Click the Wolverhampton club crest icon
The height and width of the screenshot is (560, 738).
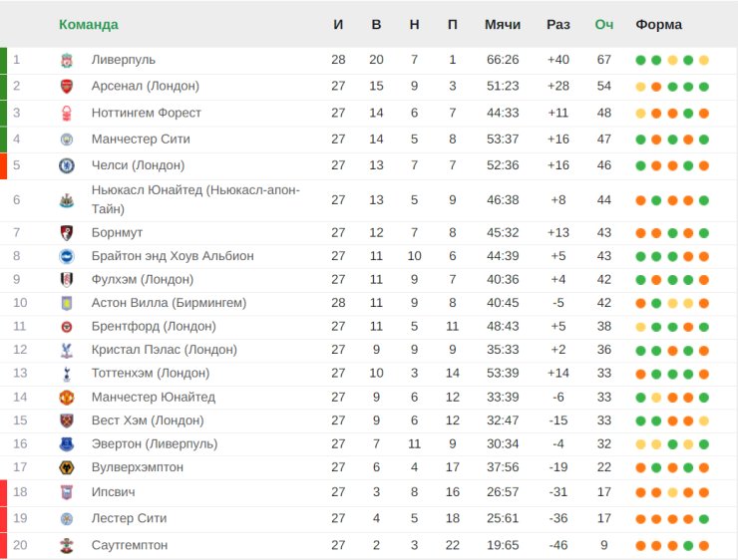[67, 468]
